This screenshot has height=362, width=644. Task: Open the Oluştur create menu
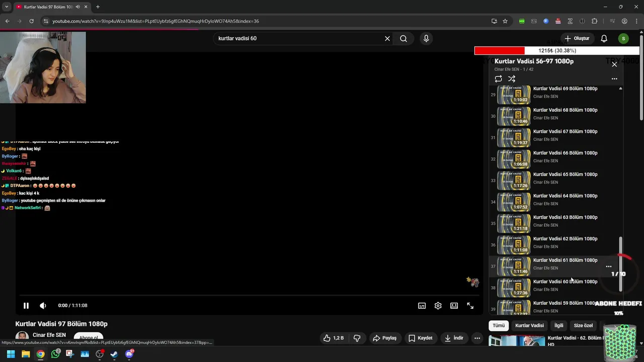click(x=577, y=39)
